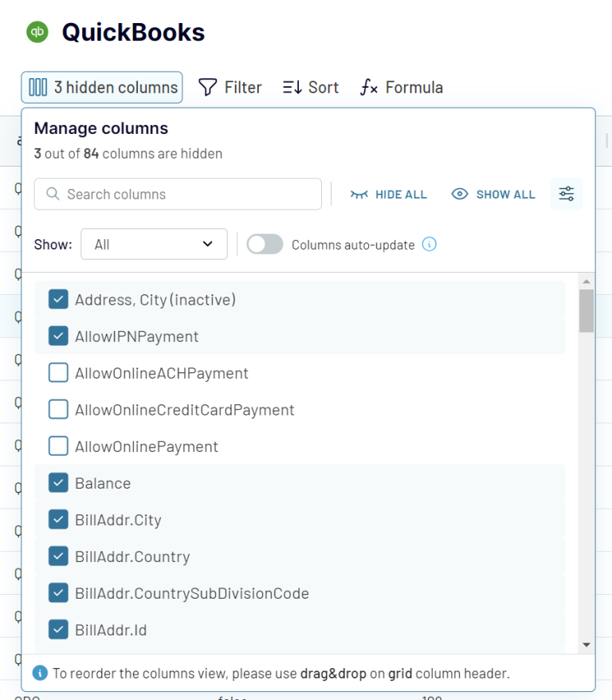Screen dimensions: 612x700
Task: Click the Sort icon in the toolbar
Action: click(292, 87)
